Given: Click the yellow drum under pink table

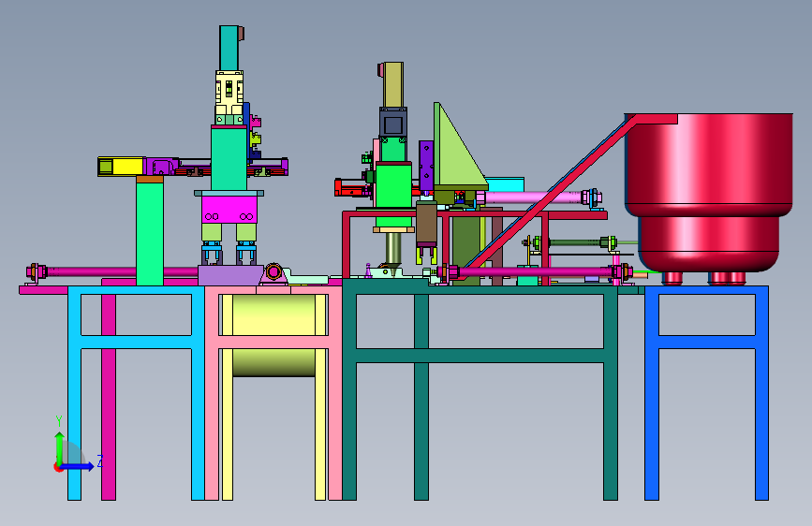Looking at the screenshot, I should [x=274, y=335].
